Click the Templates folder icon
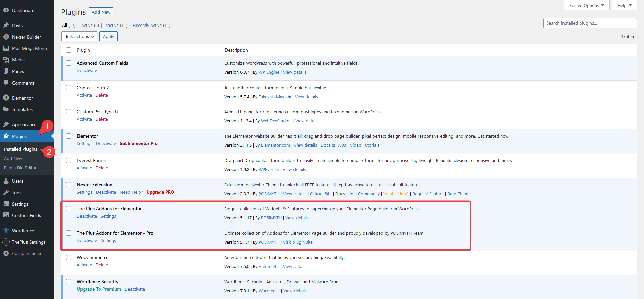The height and width of the screenshot is (299, 644). (x=6, y=109)
